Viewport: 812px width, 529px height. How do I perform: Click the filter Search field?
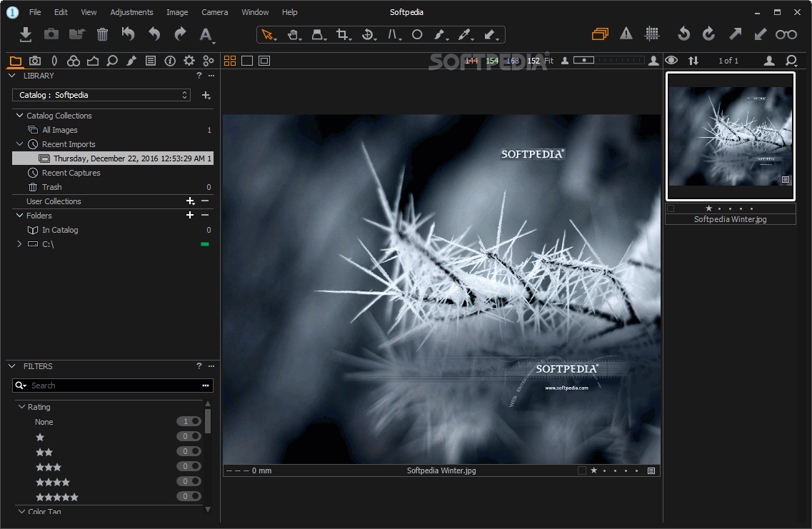(x=112, y=386)
